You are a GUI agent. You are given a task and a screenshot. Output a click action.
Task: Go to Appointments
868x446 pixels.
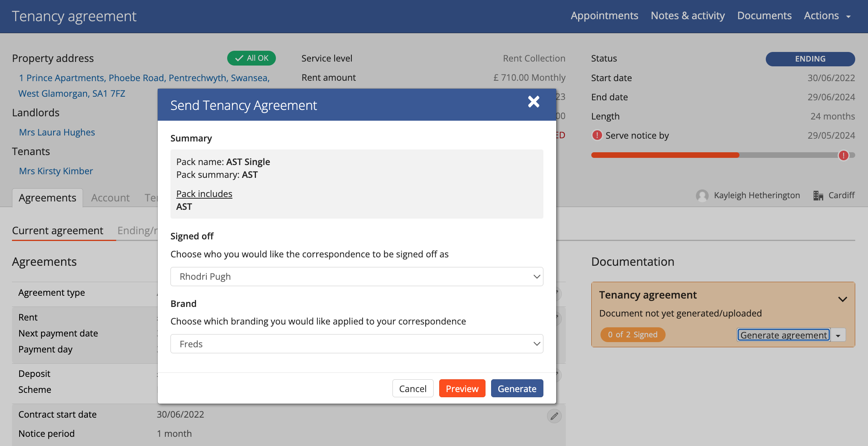(604, 16)
